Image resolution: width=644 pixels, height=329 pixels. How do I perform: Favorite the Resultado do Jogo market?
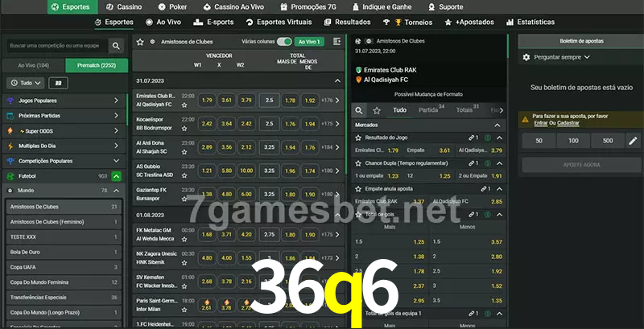358,138
